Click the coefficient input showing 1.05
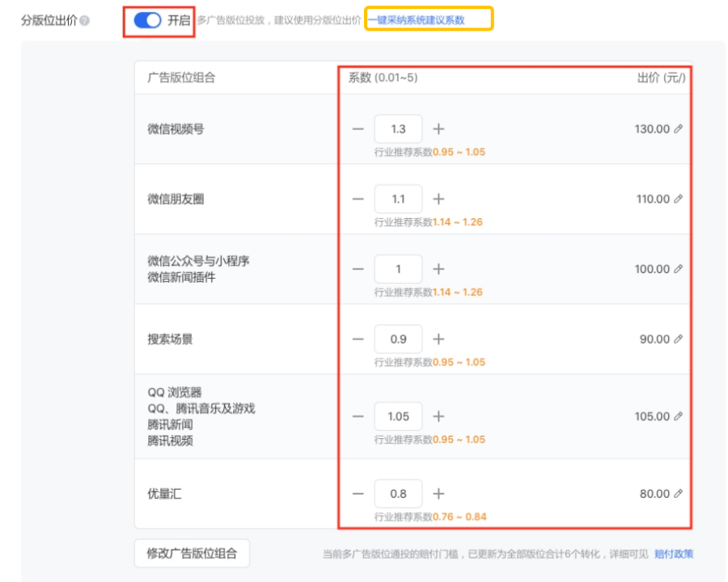 [x=398, y=417]
